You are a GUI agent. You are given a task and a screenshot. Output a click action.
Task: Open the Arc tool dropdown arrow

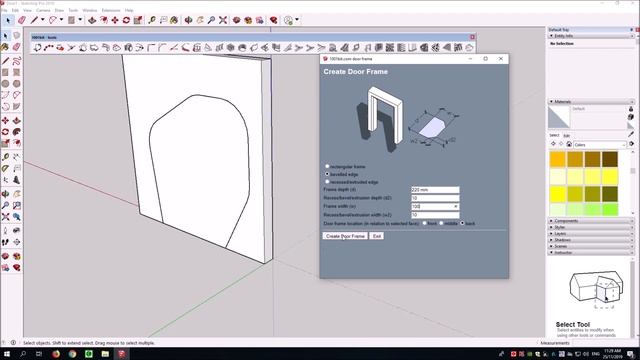pyautogui.click(x=61, y=20)
